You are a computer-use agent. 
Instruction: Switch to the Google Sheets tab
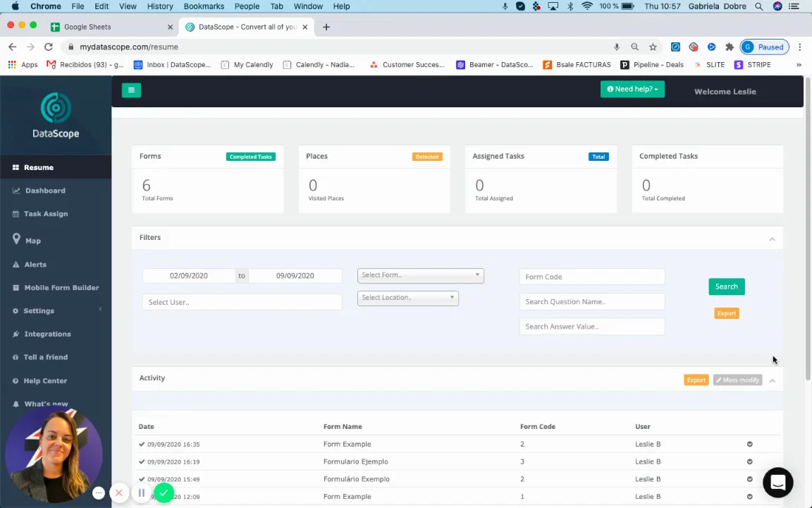point(87,27)
